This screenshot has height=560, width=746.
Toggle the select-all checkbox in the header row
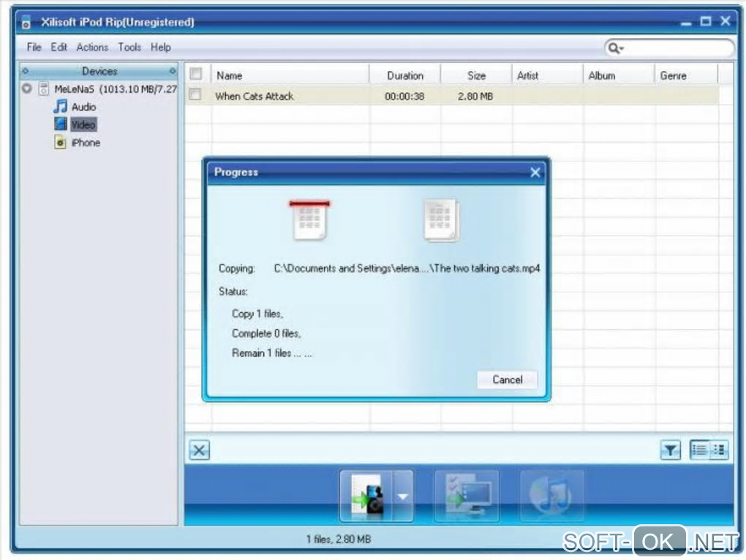195,74
